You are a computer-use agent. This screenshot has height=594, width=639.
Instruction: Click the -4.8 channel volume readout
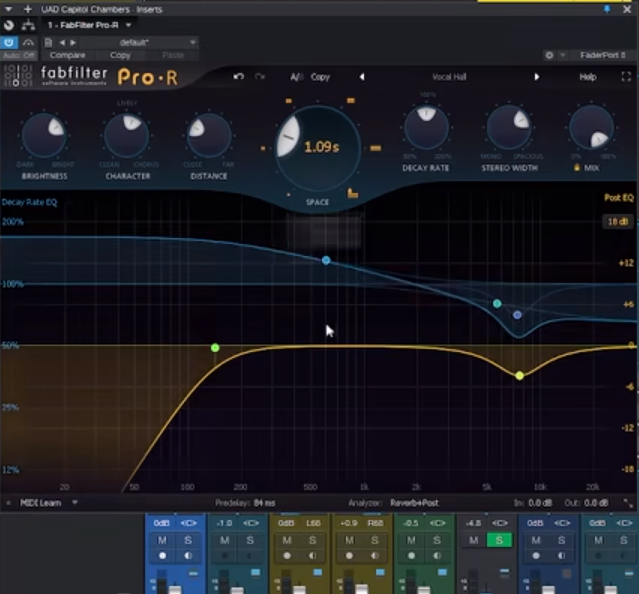click(473, 523)
